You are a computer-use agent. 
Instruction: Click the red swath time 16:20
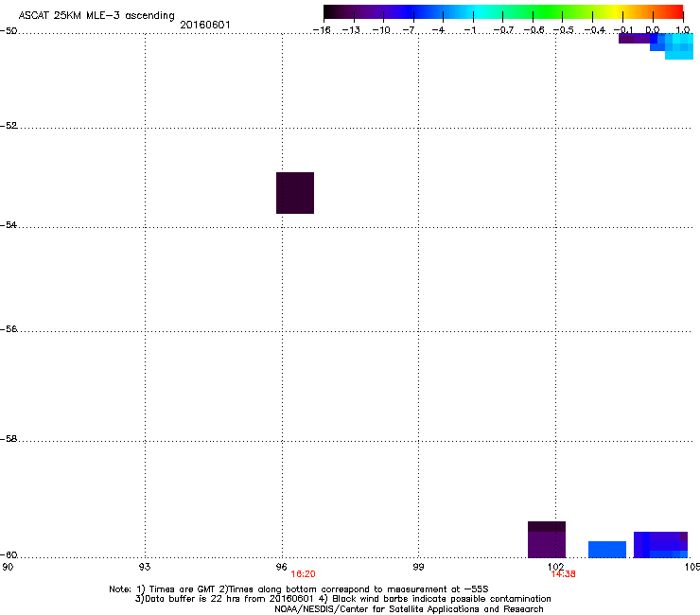pyautogui.click(x=303, y=574)
